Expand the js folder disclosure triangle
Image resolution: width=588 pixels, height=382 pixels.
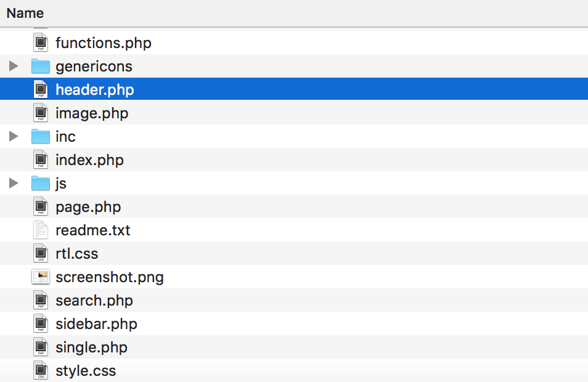14,183
